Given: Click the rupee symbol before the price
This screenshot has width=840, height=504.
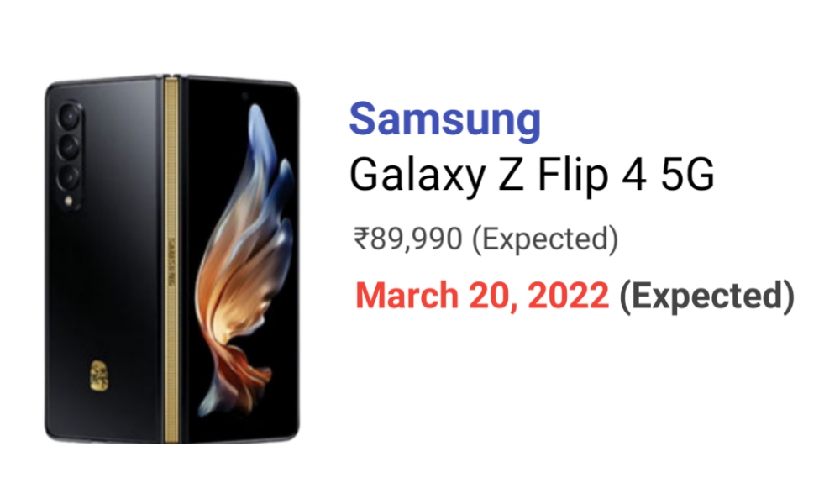Looking at the screenshot, I should (x=361, y=239).
